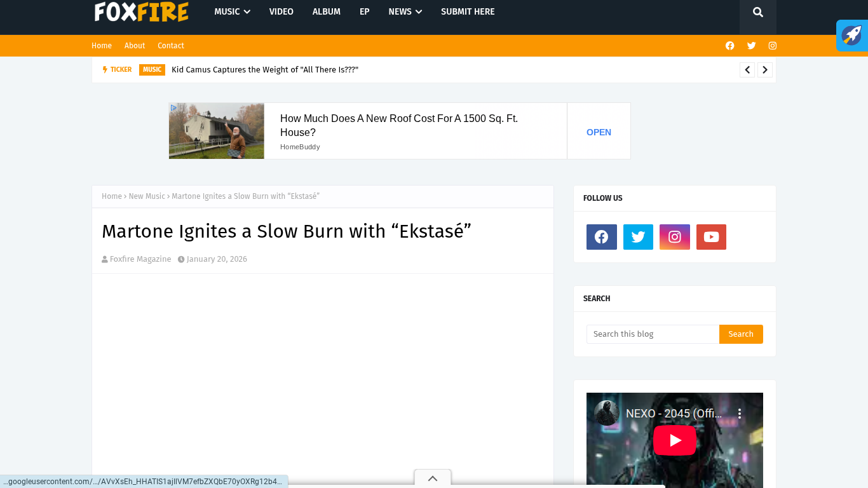This screenshot has height=488, width=868.
Task: Open Twitter icon in orange bar
Action: [751, 46]
